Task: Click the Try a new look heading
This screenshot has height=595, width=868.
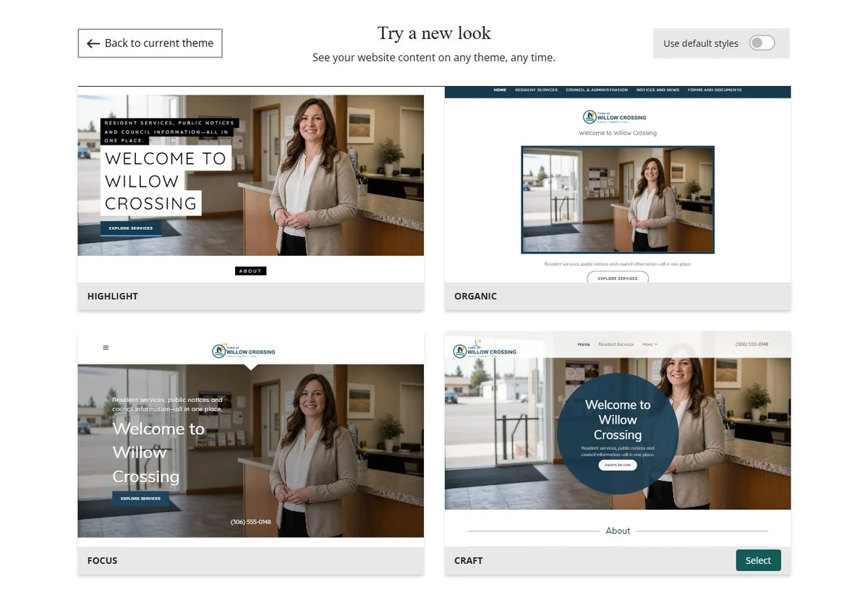Action: pyautogui.click(x=434, y=34)
